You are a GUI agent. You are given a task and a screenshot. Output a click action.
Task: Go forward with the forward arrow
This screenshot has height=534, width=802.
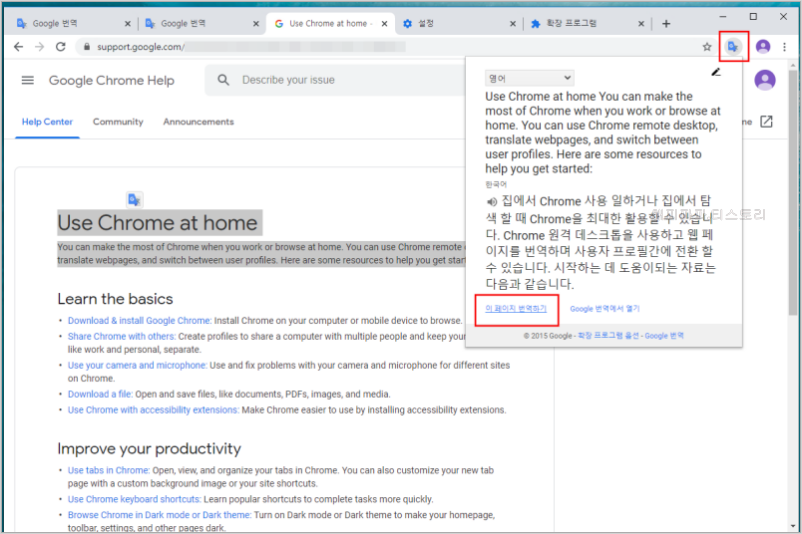pyautogui.click(x=39, y=47)
